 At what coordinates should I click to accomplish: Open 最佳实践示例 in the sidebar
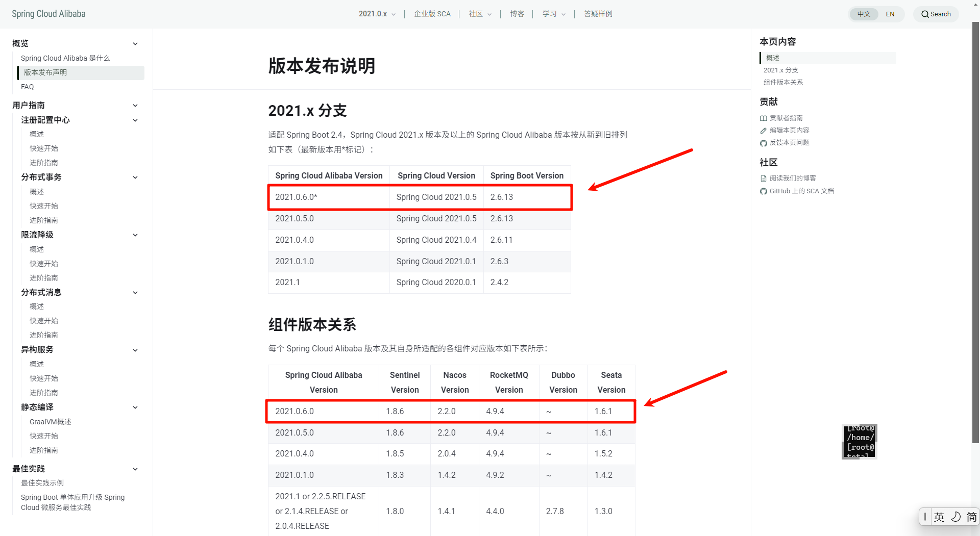point(42,483)
